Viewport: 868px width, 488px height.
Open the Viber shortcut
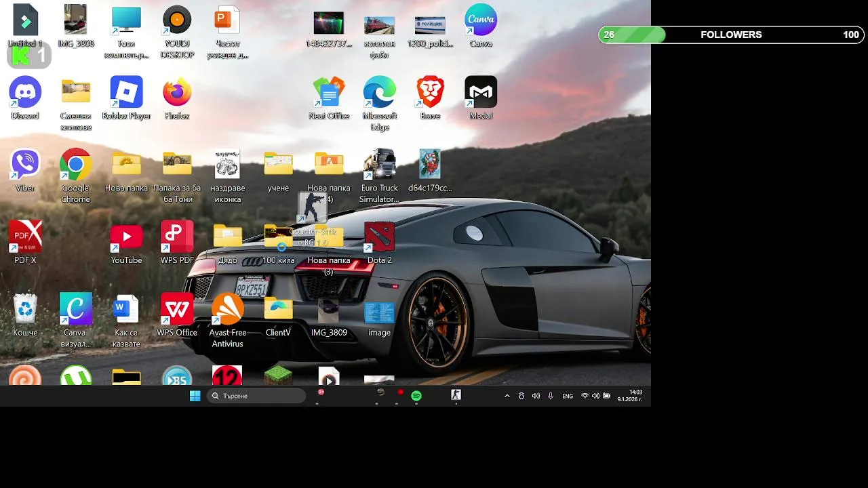pos(25,165)
